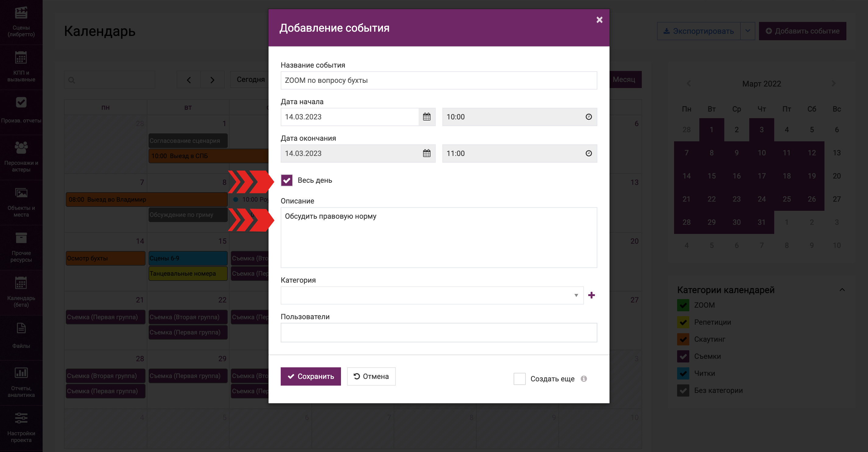Click Сегодня button
868x452 pixels.
coord(250,79)
